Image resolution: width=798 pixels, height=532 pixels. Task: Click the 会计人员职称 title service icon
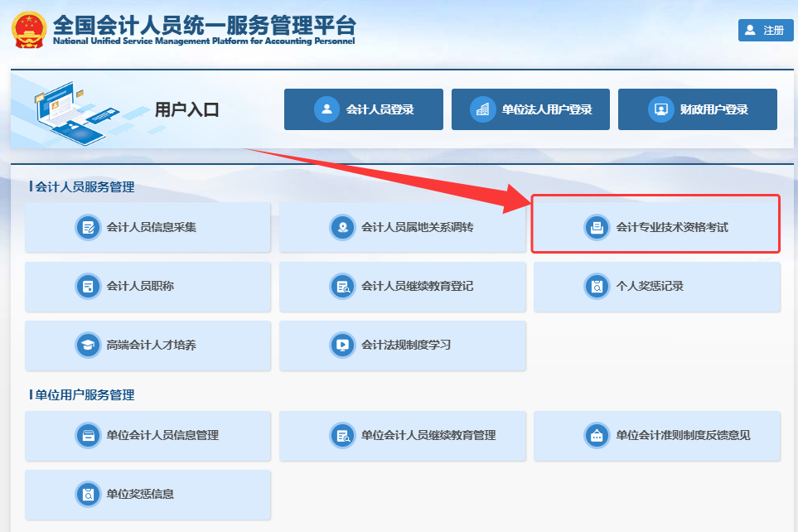[x=148, y=287]
